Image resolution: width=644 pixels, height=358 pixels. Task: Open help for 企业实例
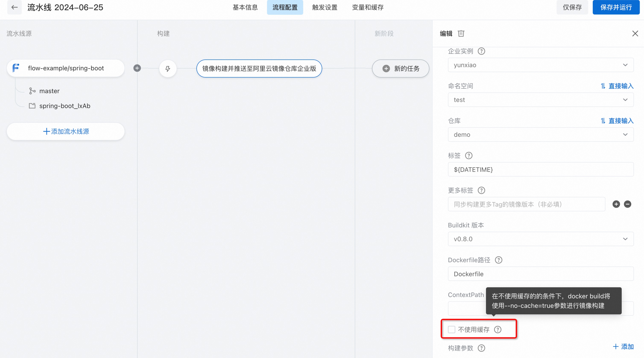481,51
